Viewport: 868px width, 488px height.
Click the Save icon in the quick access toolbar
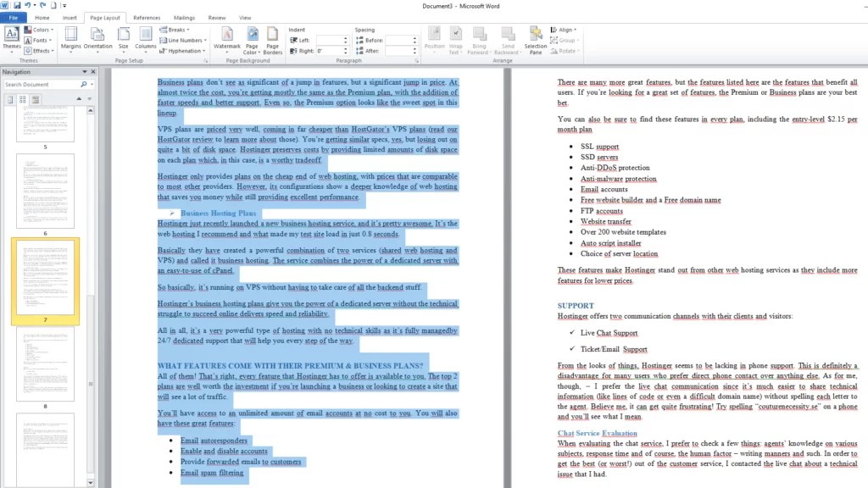click(x=17, y=6)
